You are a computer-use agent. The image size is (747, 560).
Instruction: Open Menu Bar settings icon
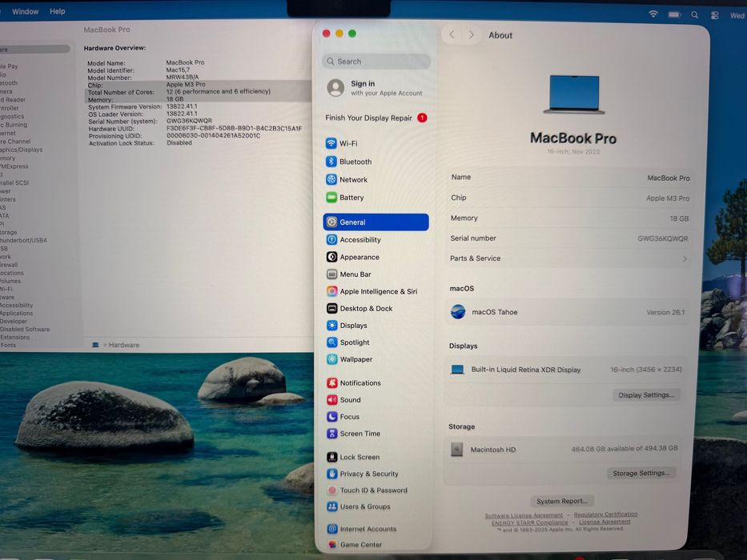(x=331, y=274)
